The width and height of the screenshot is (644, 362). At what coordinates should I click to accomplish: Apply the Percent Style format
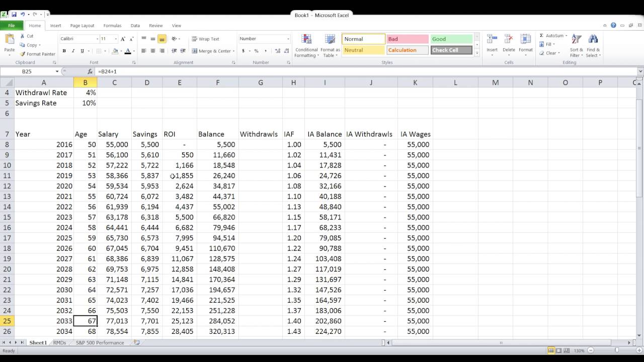point(256,51)
